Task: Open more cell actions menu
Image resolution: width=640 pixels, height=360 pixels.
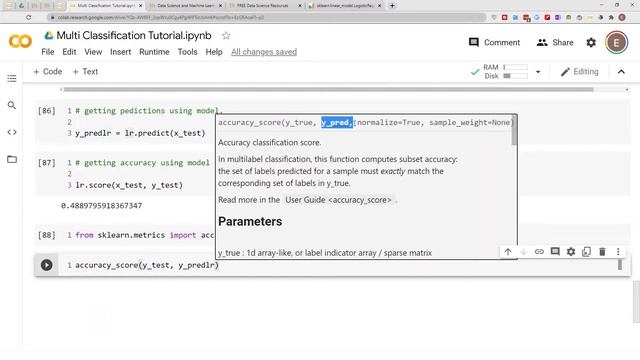Action: [618, 252]
